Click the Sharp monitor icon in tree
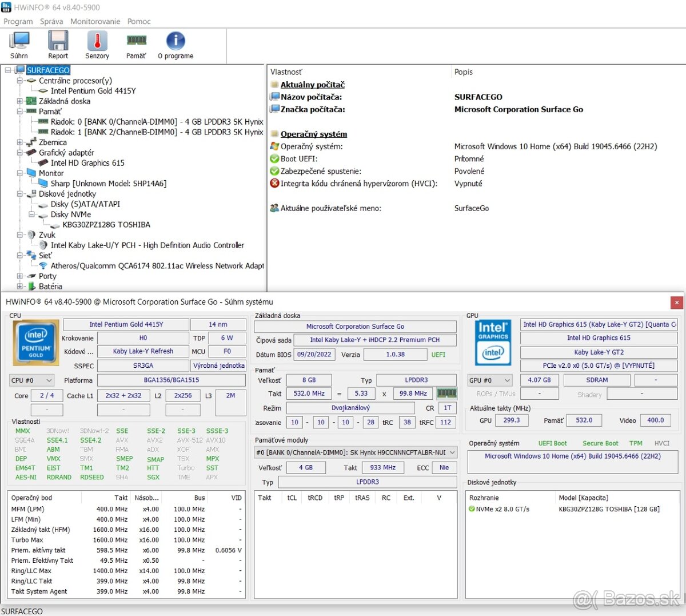The width and height of the screenshot is (686, 616). tap(43, 184)
